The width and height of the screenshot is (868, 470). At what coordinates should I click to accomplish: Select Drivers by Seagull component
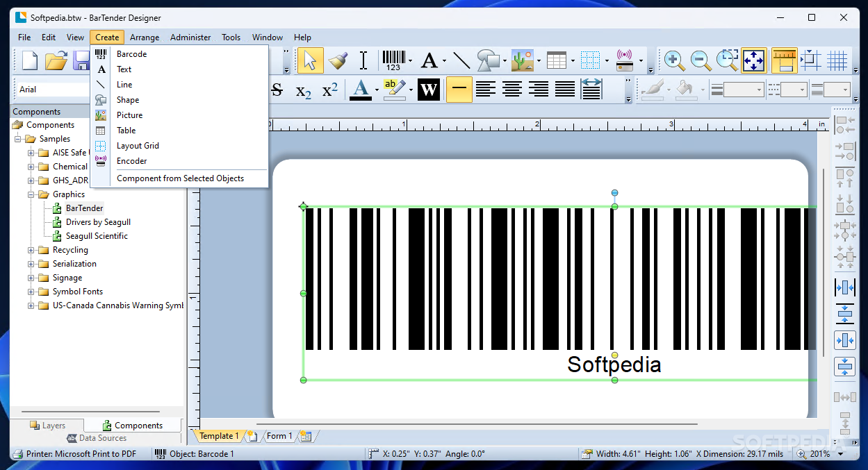click(x=98, y=222)
